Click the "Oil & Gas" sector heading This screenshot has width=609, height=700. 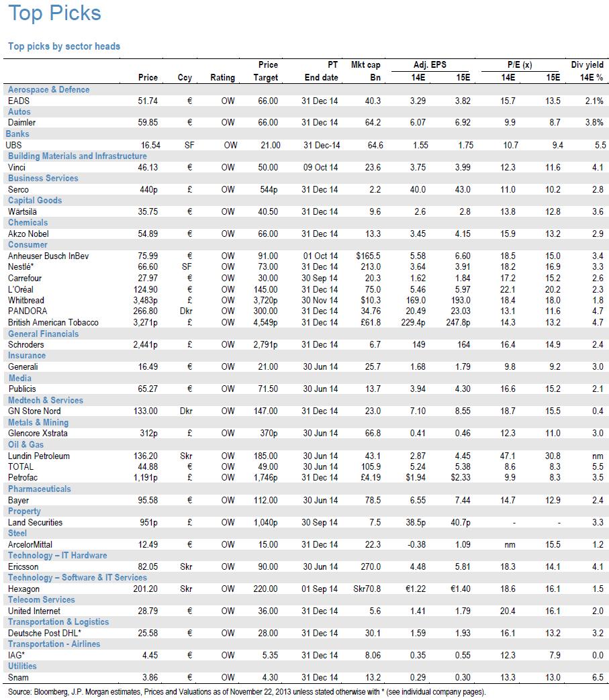click(x=26, y=445)
